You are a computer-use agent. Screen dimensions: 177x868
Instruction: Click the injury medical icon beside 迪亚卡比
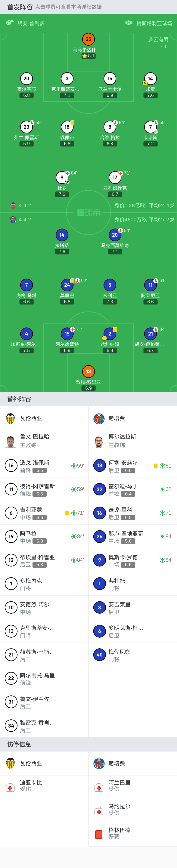click(x=10, y=787)
